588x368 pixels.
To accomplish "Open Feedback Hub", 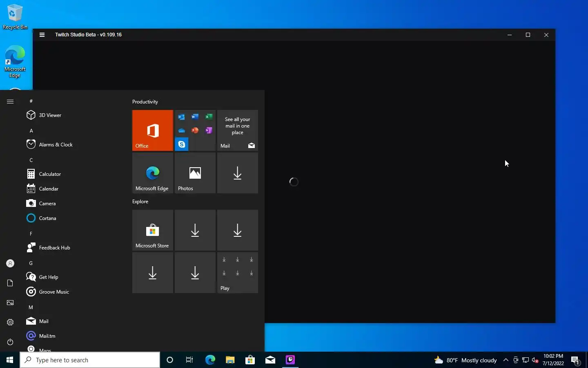I will pyautogui.click(x=73, y=248).
